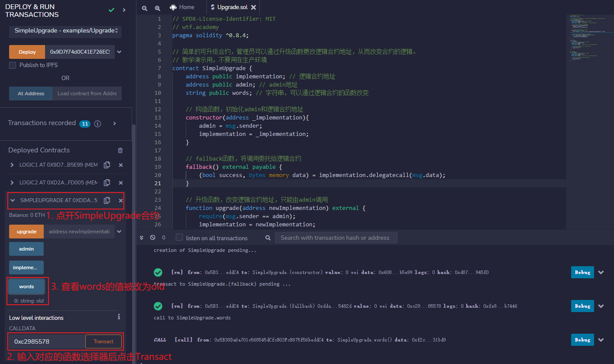614x364 pixels.
Task: Click the constructor transaction success checkmark
Action: coord(158,272)
